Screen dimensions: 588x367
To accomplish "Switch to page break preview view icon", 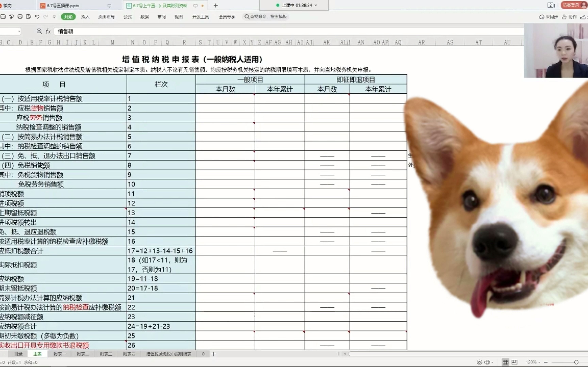I will point(515,362).
